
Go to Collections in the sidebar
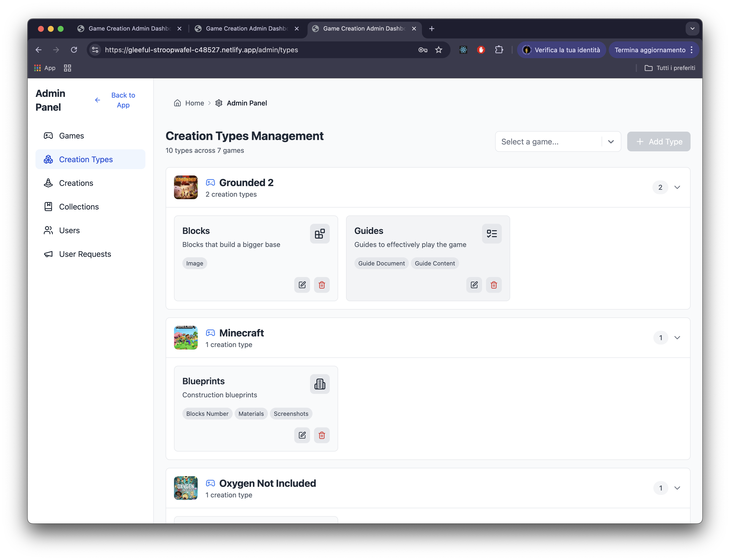tap(79, 207)
